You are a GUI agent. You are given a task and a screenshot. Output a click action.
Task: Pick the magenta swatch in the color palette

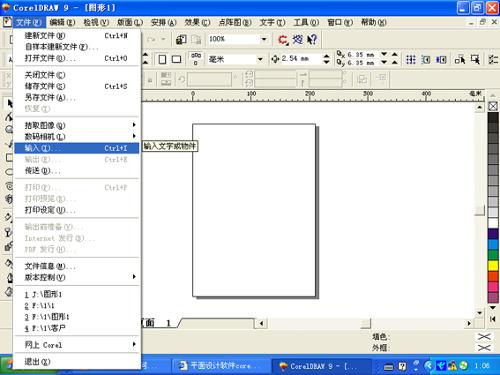pyautogui.click(x=493, y=287)
